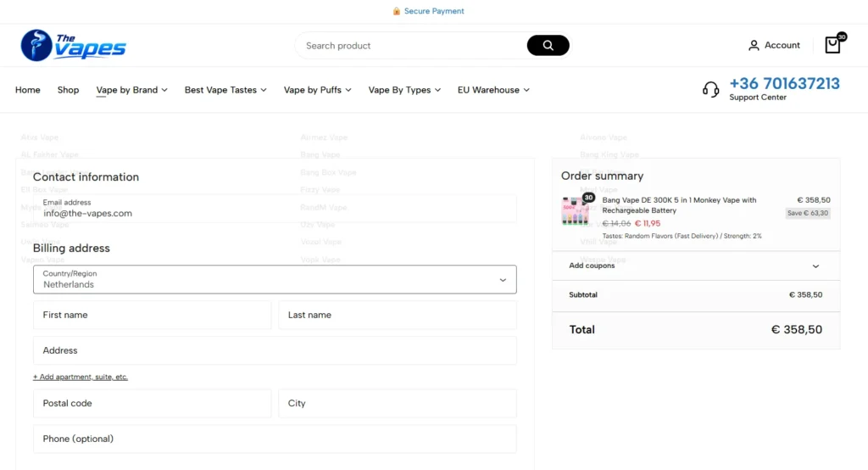Image resolution: width=868 pixels, height=470 pixels.
Task: Click the support phone number
Action: point(784,84)
